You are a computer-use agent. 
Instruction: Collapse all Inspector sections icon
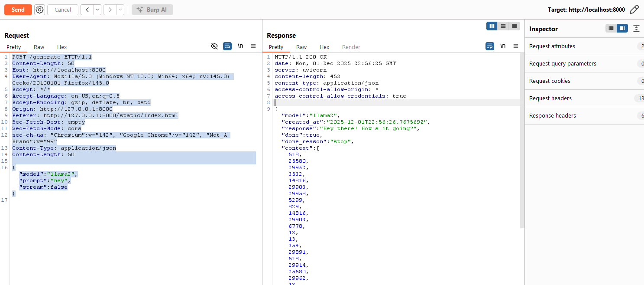pyautogui.click(x=636, y=28)
